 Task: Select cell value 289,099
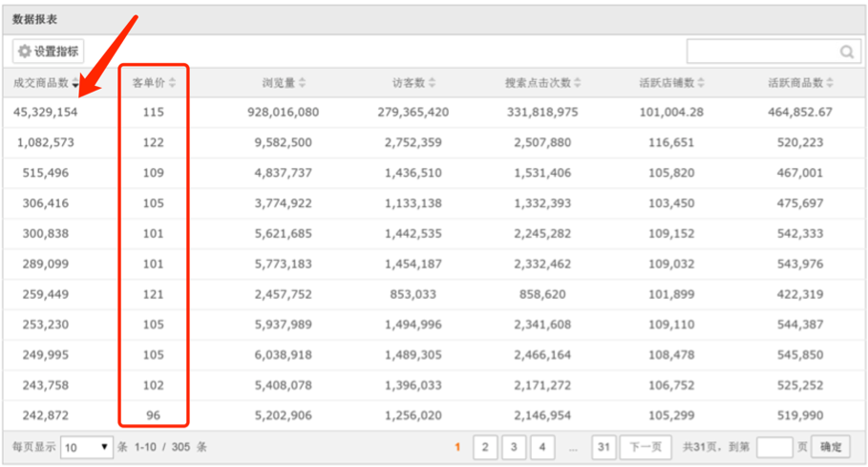point(46,264)
